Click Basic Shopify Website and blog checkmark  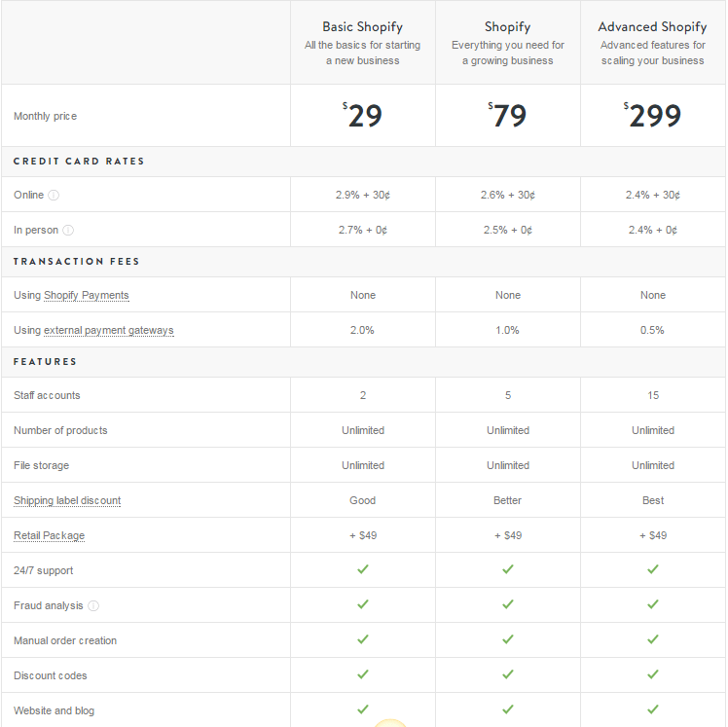(363, 709)
